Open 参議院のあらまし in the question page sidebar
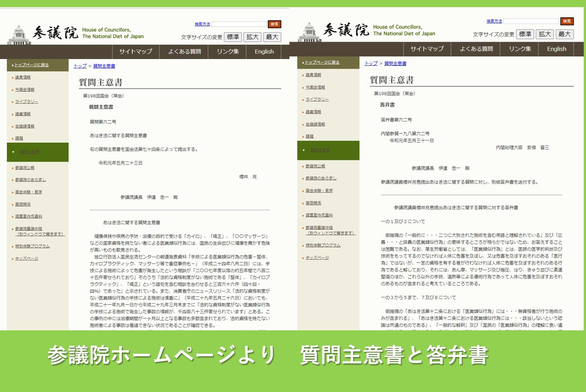 pos(30,180)
